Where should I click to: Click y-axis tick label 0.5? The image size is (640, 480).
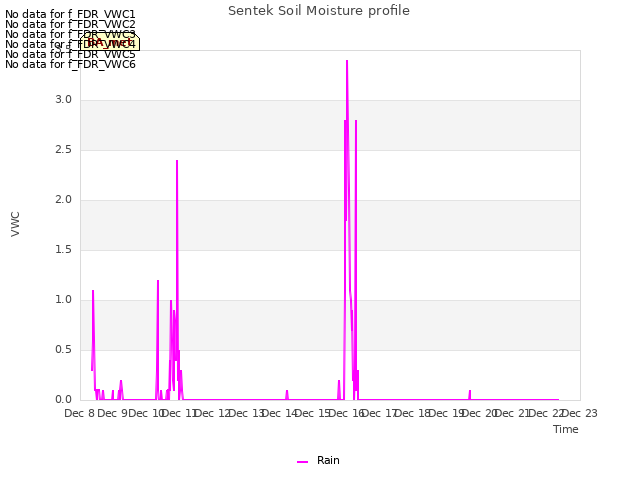[x=63, y=350]
